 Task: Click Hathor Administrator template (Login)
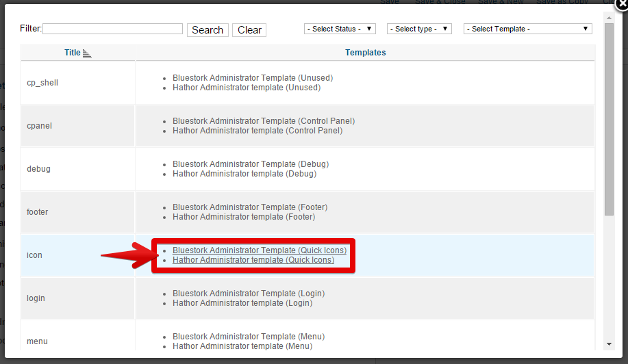point(242,303)
